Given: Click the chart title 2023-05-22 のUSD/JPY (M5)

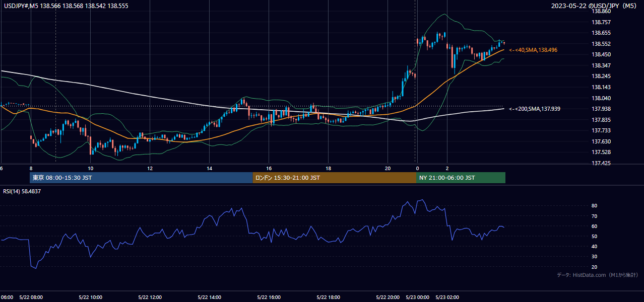Looking at the screenshot, I should [x=595, y=6].
